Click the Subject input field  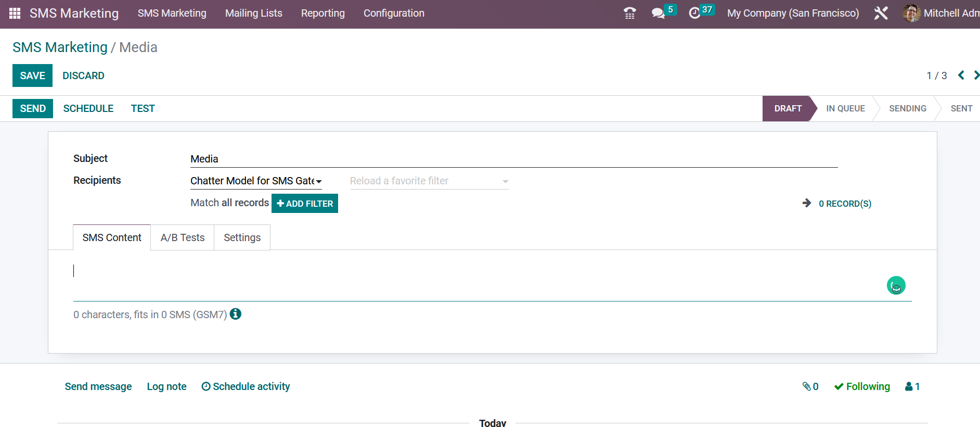tap(514, 159)
